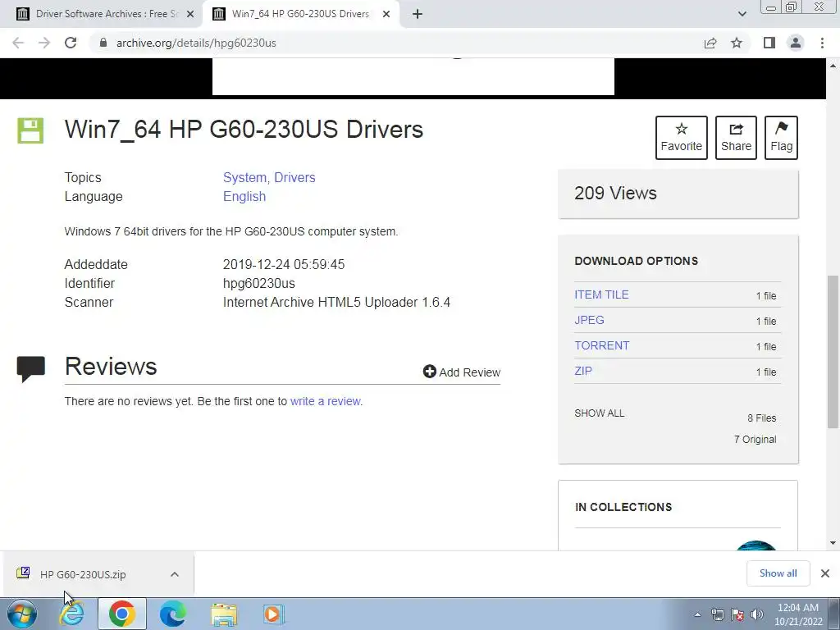Open Windows Media Player from taskbar
The width and height of the screenshot is (840, 630).
click(x=274, y=614)
